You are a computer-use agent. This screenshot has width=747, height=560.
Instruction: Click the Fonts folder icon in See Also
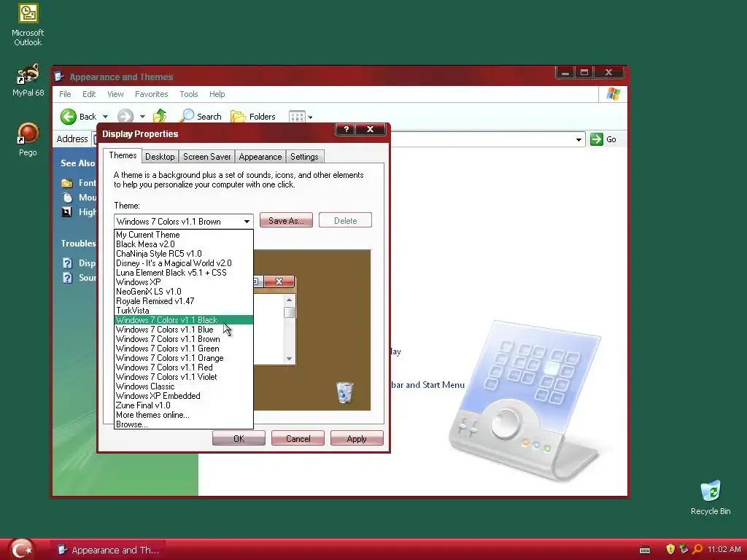pyautogui.click(x=67, y=183)
